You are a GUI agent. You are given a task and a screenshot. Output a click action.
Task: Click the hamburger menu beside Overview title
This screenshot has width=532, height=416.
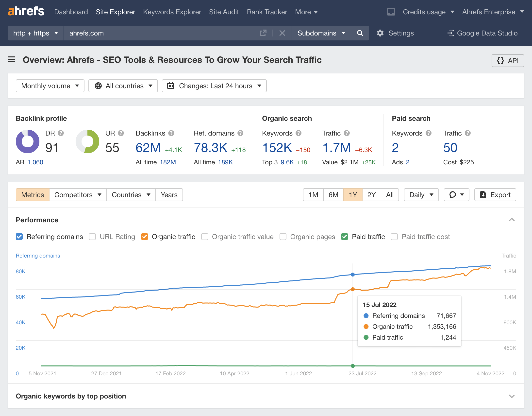pos(11,60)
